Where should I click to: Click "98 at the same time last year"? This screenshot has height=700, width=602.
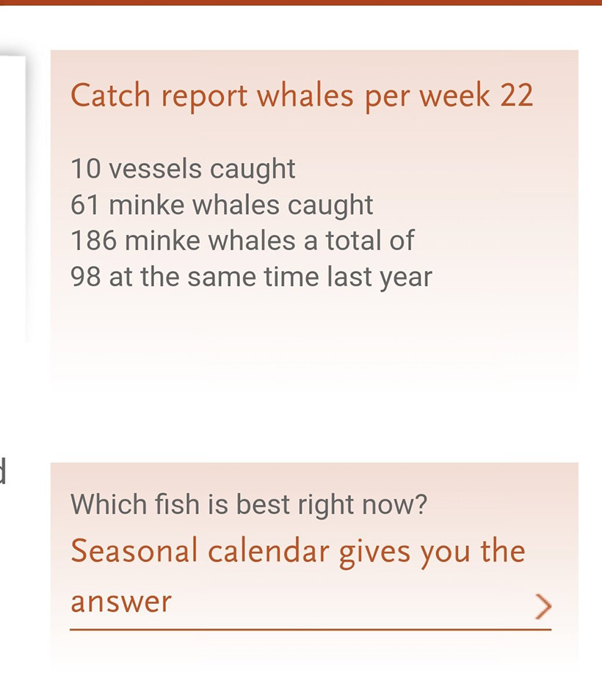(251, 277)
